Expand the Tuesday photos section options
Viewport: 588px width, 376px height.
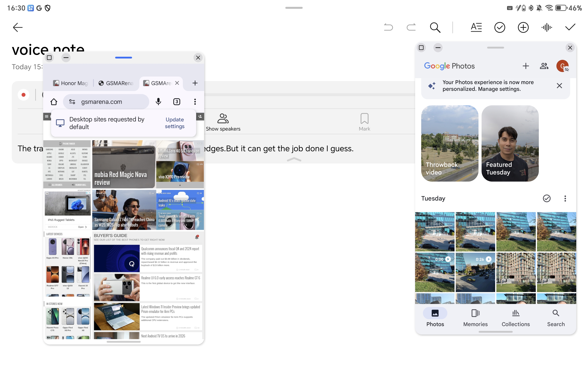[x=565, y=198]
